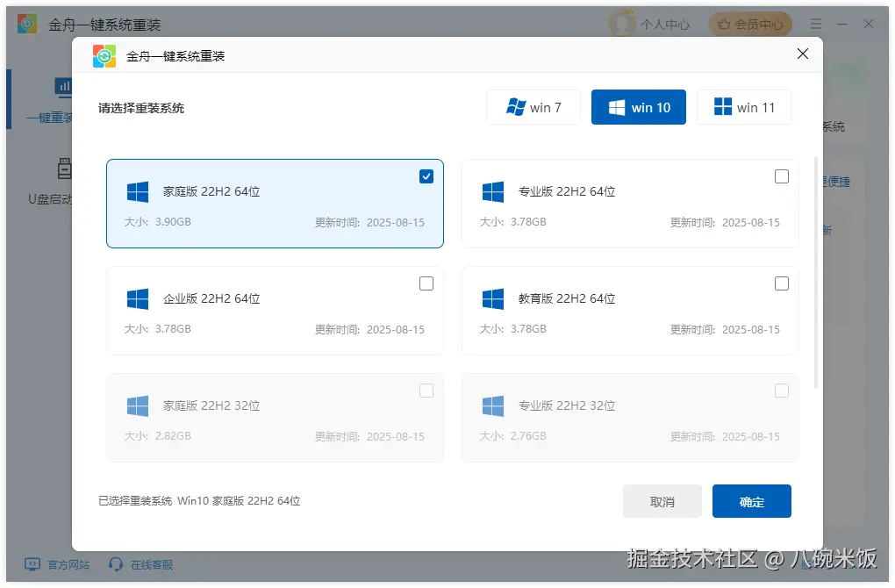Image resolution: width=895 pixels, height=588 pixels.
Task: Select the 家庭版 22H2 64位 text
Action: (211, 192)
